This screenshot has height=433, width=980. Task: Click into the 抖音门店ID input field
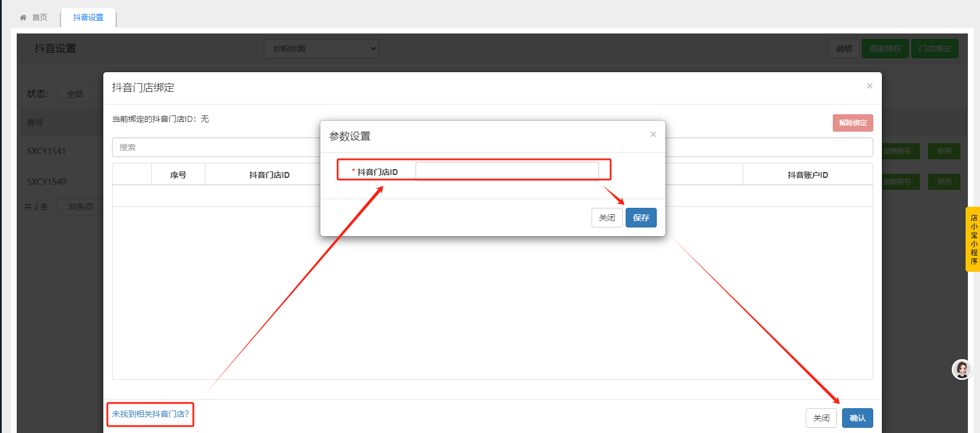click(x=507, y=171)
